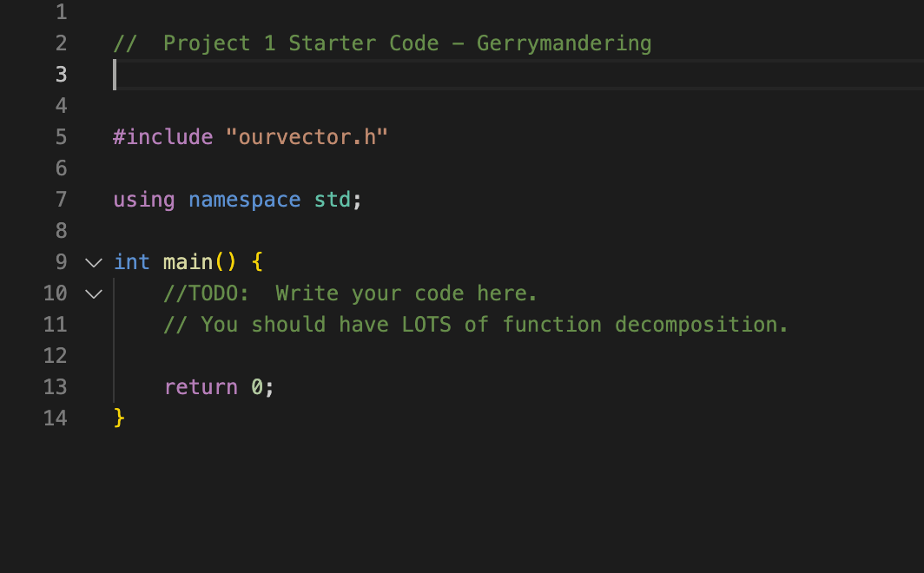This screenshot has width=924, height=573.
Task: Click the using namespace std statement
Action: pyautogui.click(x=234, y=199)
